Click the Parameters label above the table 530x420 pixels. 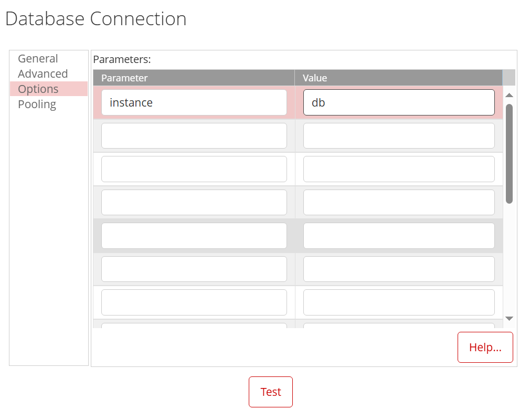pos(122,59)
